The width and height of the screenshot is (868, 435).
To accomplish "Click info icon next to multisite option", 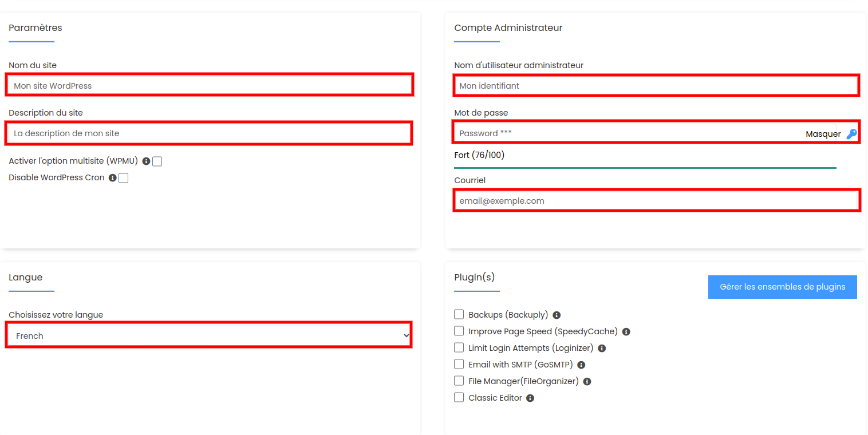I will click(x=146, y=161).
